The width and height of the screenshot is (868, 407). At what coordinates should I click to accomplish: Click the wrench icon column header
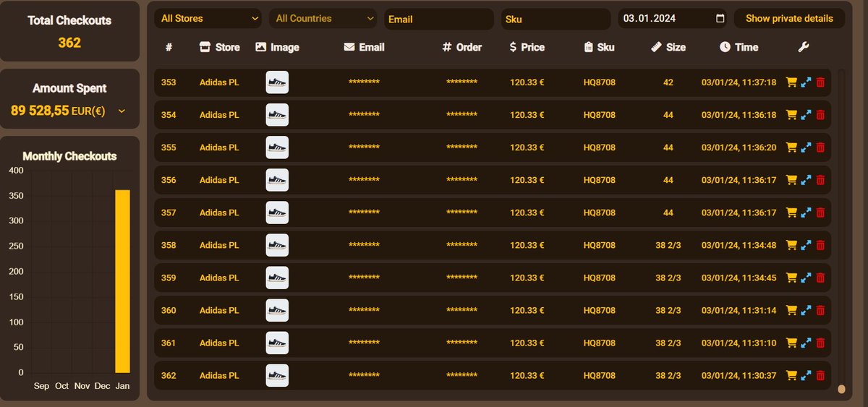(x=803, y=47)
